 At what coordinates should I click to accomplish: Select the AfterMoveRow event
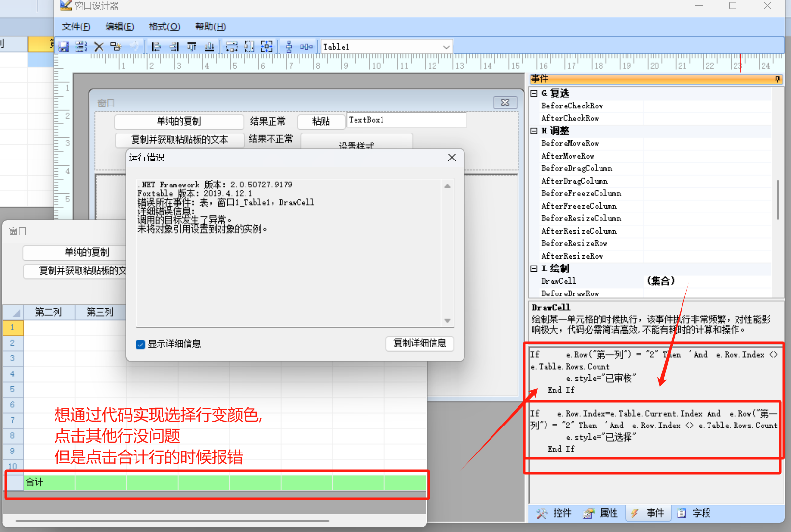[568, 156]
